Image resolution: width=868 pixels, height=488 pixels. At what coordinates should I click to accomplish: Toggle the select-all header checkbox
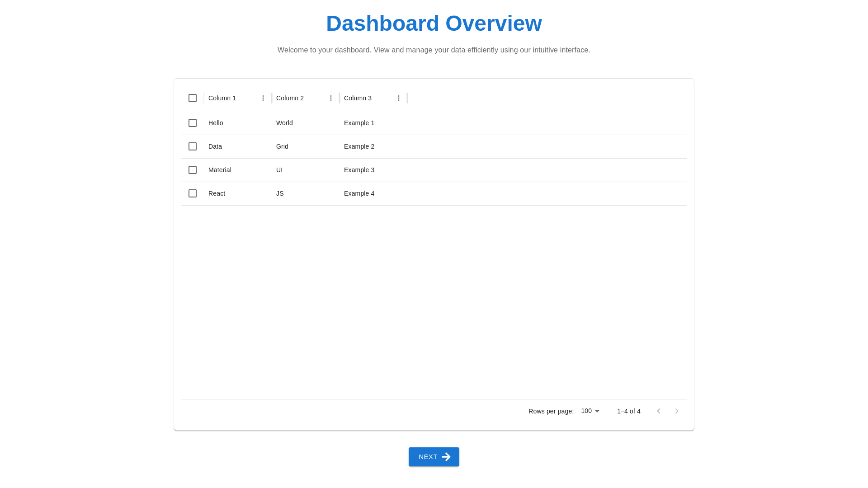click(x=193, y=98)
